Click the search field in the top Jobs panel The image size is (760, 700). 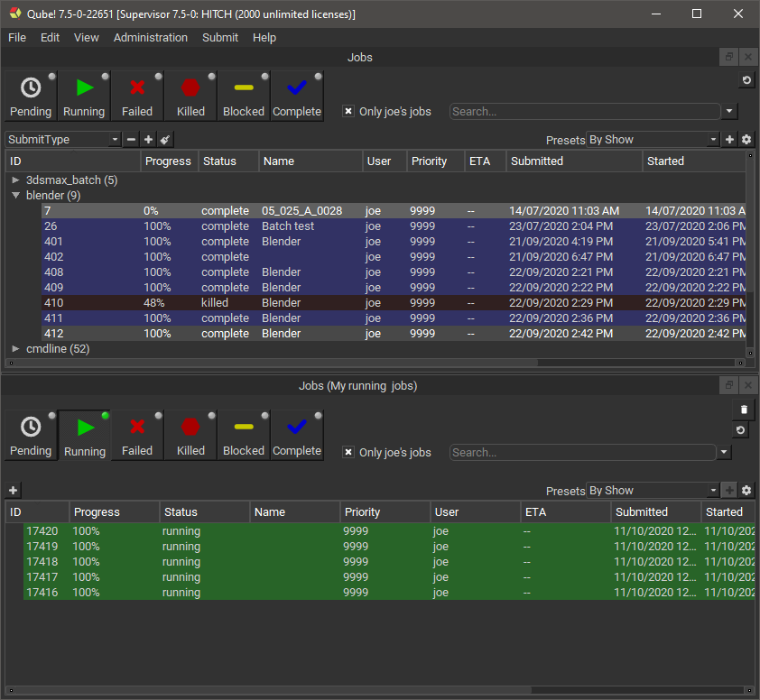(585, 112)
